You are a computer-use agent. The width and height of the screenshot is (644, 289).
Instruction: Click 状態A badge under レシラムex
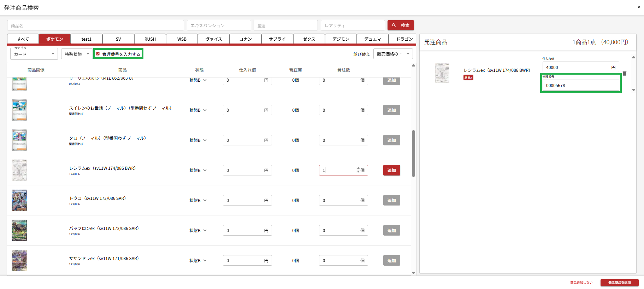tap(468, 78)
